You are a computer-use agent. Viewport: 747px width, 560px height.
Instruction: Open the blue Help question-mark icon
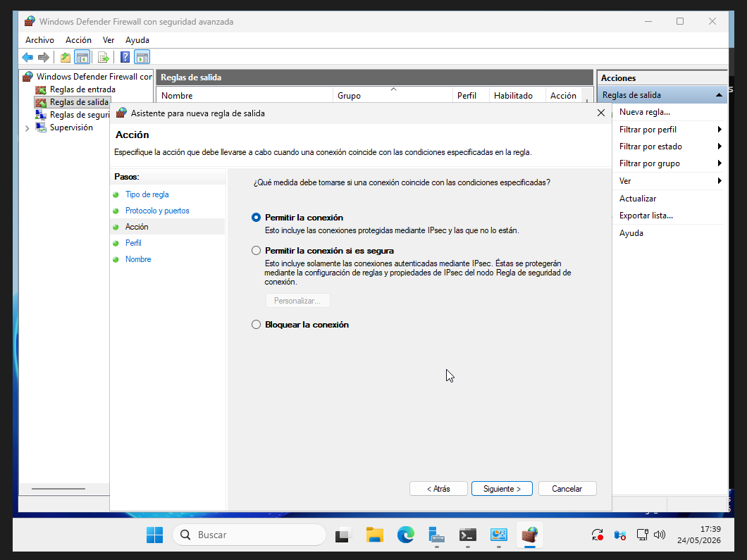pos(125,58)
